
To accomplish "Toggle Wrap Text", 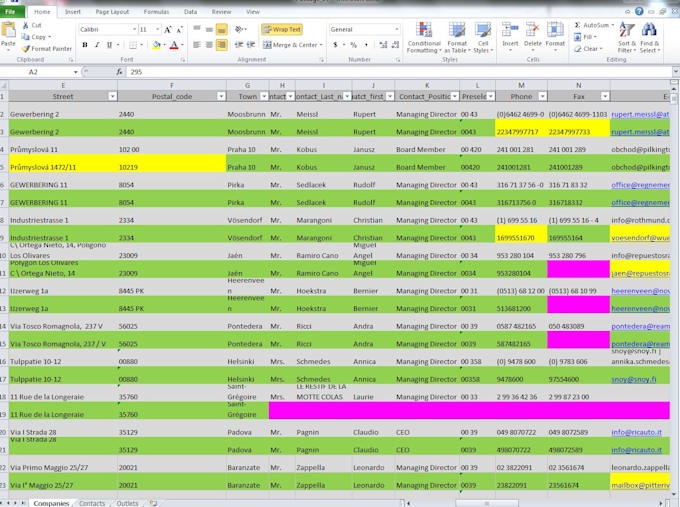I will [282, 29].
